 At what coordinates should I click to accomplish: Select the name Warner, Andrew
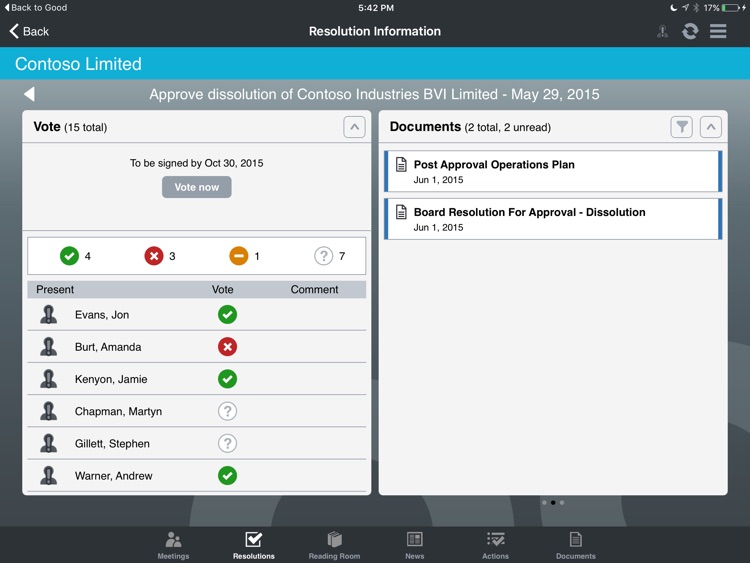(113, 475)
